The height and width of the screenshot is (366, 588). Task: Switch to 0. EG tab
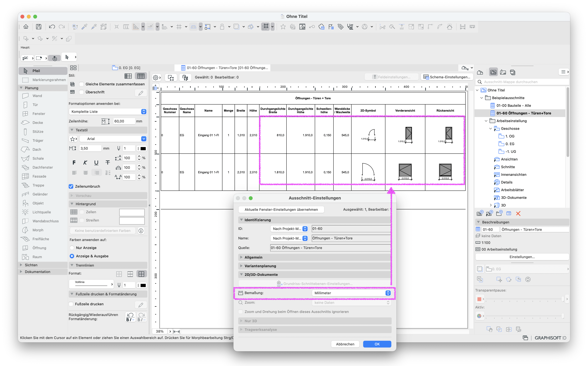coord(126,68)
